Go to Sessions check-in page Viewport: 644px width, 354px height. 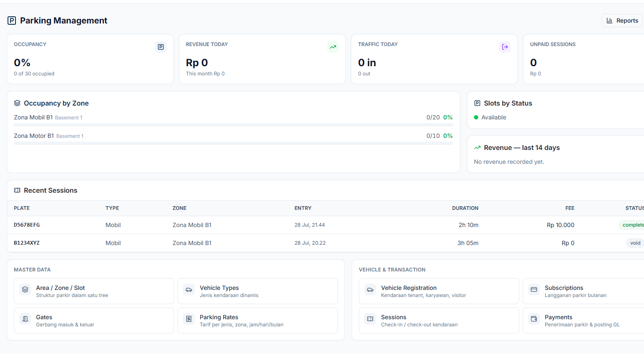click(x=439, y=320)
